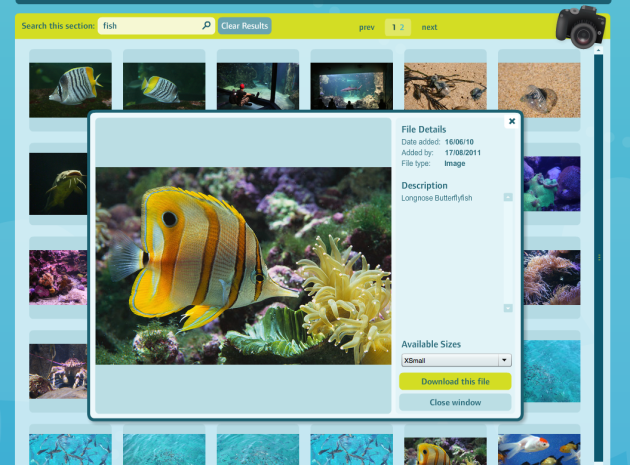The height and width of the screenshot is (465, 630).
Task: Open the thumbnail of person with red cap
Action: click(258, 86)
